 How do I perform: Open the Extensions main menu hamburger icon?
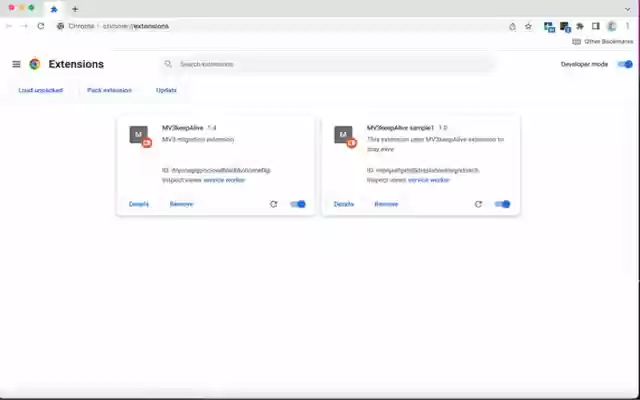coord(16,64)
